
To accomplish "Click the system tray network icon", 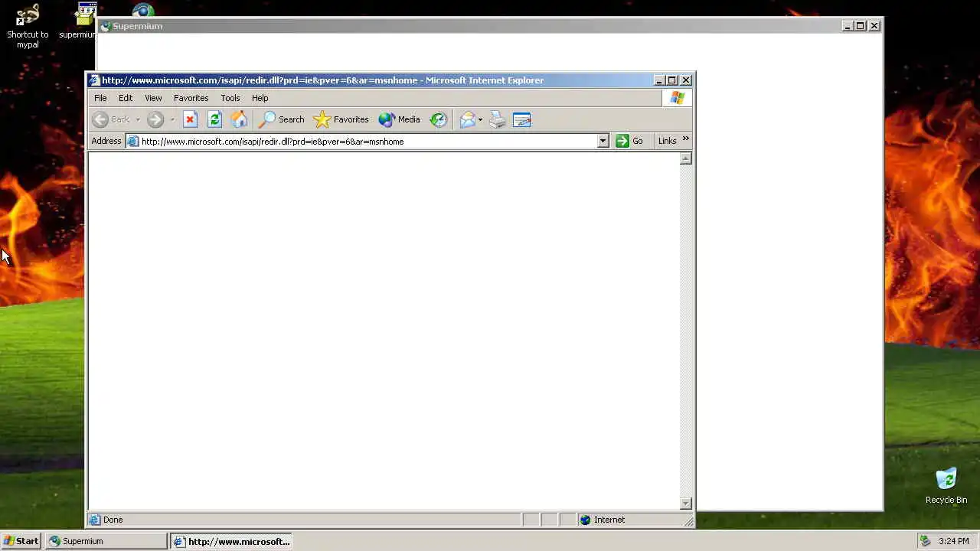I will pyautogui.click(x=925, y=541).
